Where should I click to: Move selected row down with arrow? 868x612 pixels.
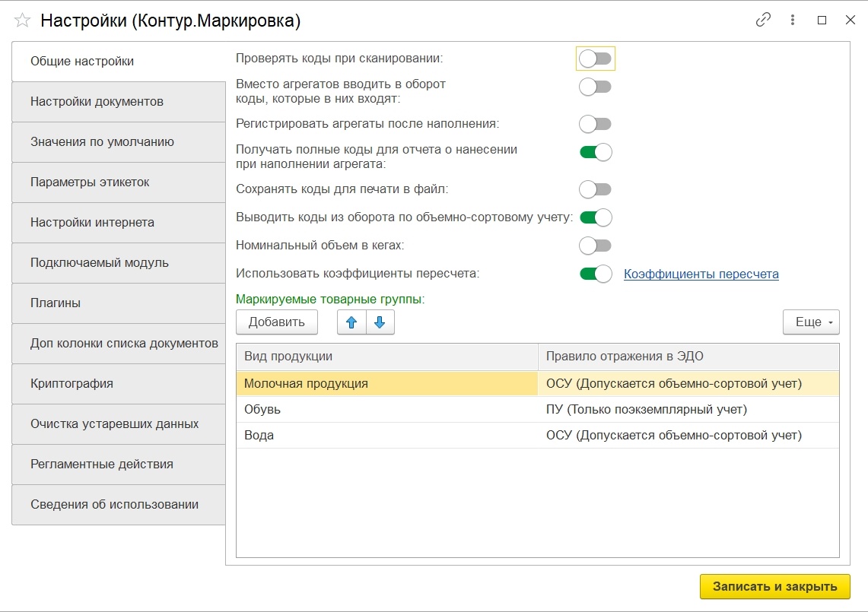(380, 322)
